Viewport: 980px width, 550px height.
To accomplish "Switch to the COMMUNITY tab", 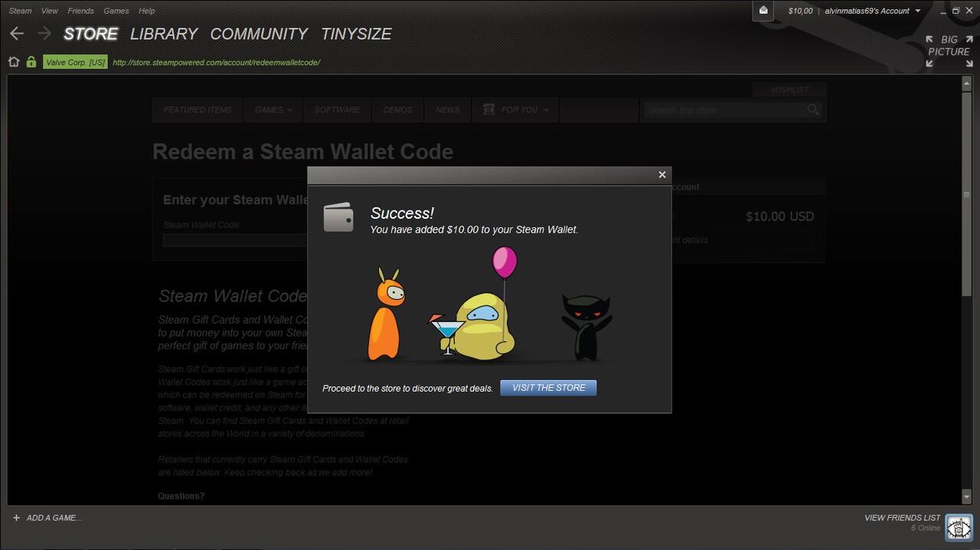I will pyautogui.click(x=259, y=34).
